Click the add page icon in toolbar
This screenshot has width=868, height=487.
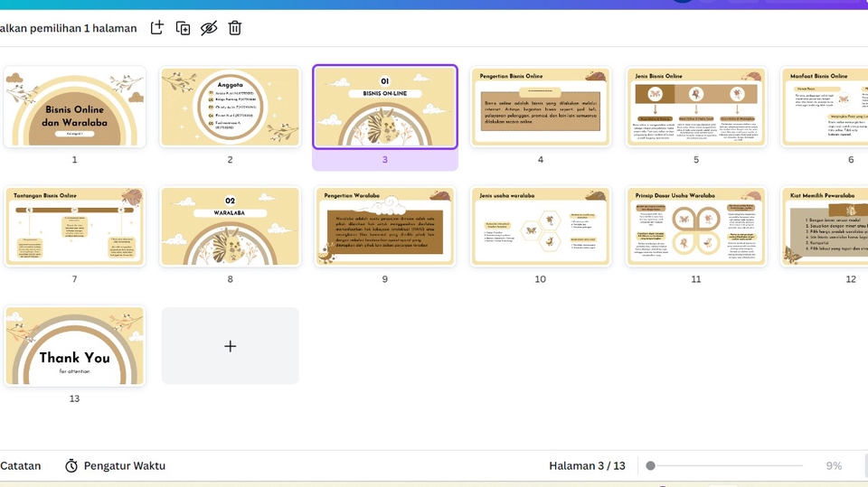157,28
